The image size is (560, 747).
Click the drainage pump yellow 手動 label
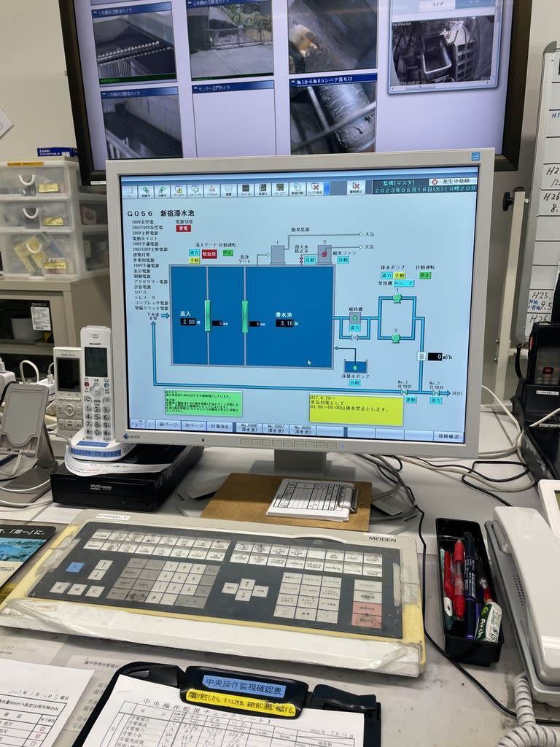pos(400,275)
